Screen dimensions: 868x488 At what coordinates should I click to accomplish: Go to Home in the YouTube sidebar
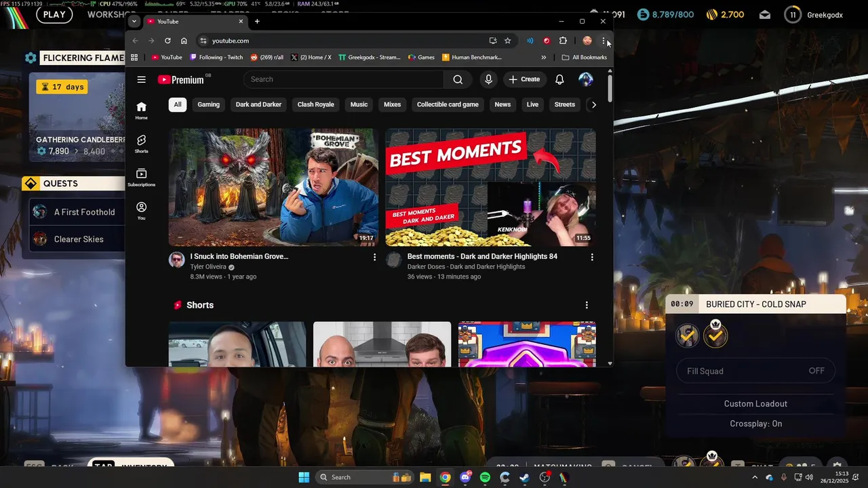tap(141, 110)
